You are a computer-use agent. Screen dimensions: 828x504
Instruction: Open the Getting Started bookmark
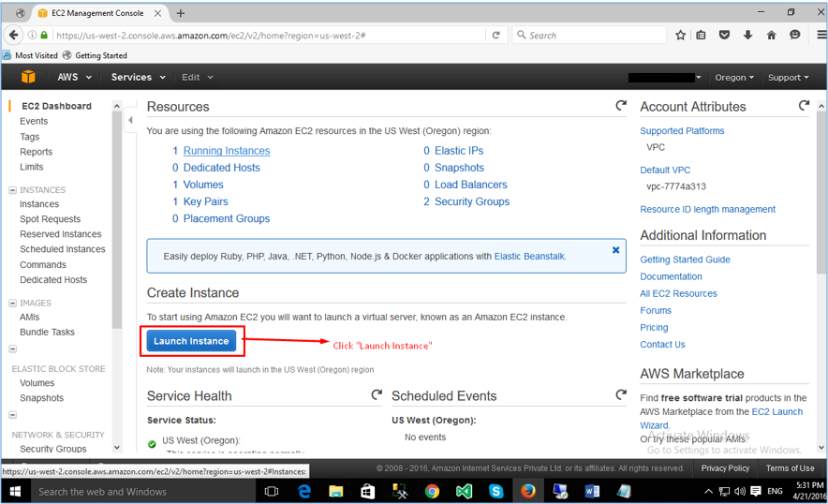point(95,55)
